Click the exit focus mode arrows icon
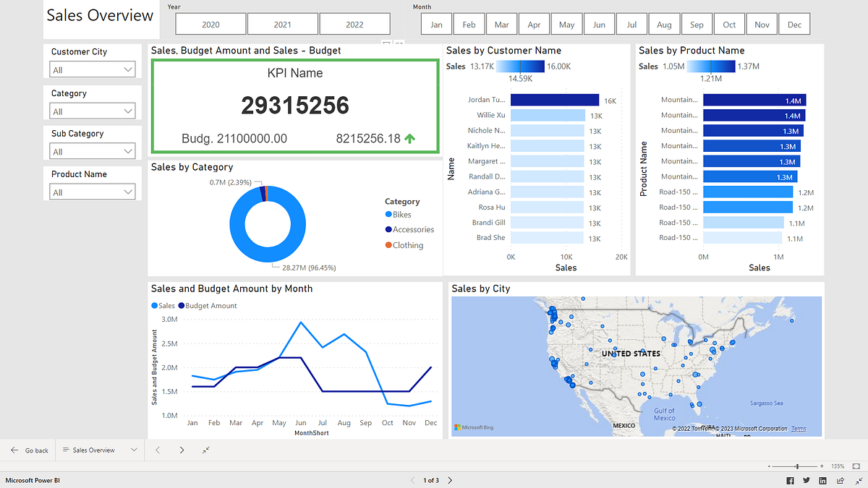Viewport: 868px width, 488px height. tap(859, 480)
